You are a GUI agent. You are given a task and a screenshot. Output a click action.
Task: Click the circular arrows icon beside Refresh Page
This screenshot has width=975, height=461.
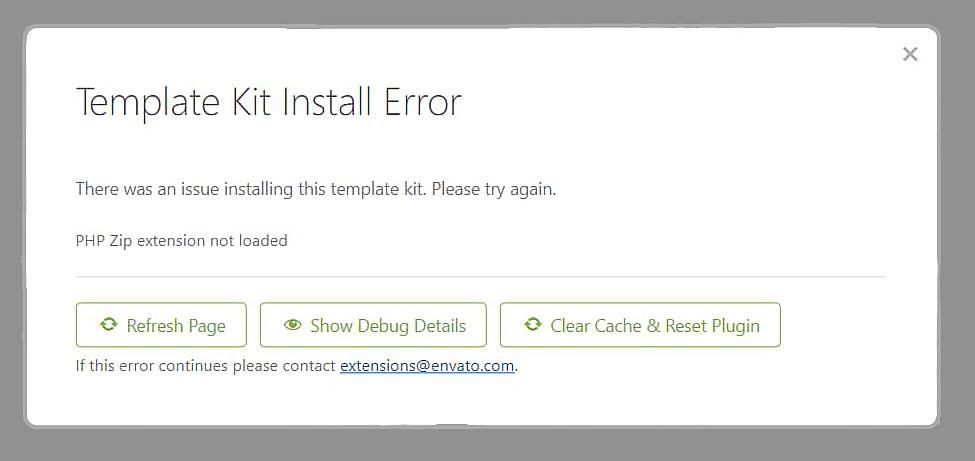coord(109,324)
